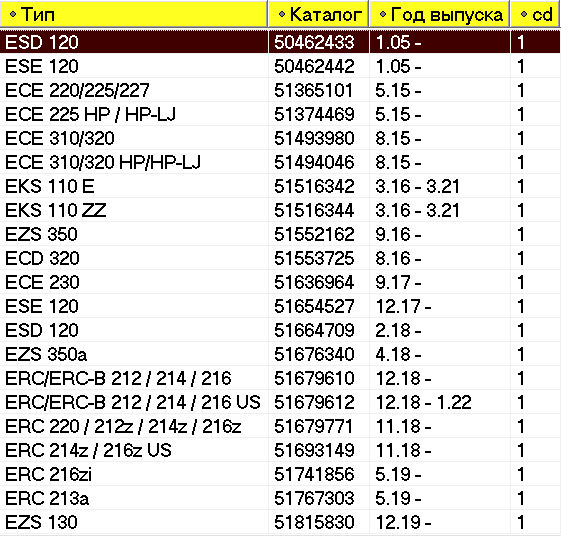Click the diamond sort icon next to Каталог
The height and width of the screenshot is (536, 561).
[x=282, y=14]
